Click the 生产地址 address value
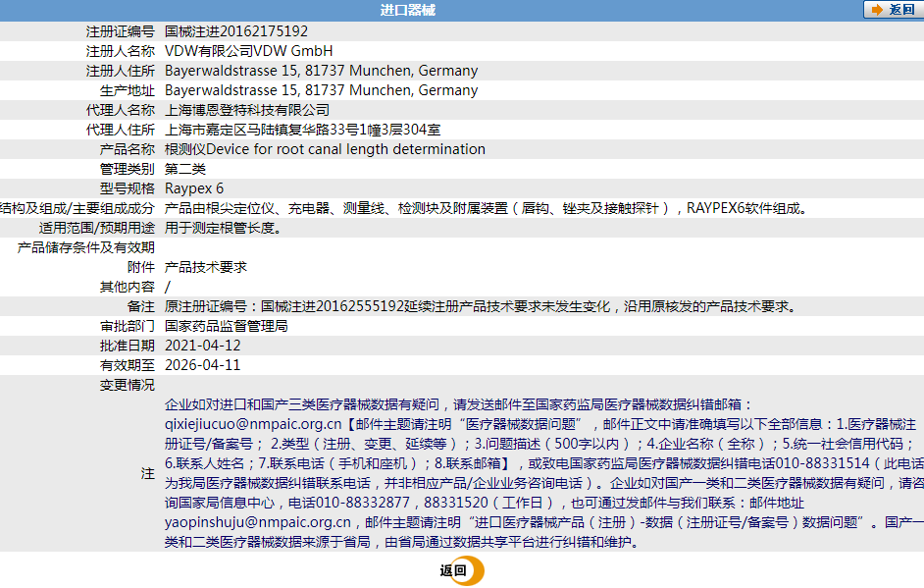 [321, 90]
